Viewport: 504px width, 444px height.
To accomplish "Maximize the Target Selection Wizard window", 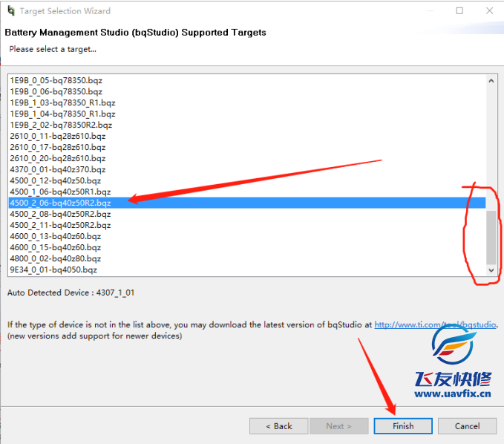I will tap(459, 11).
